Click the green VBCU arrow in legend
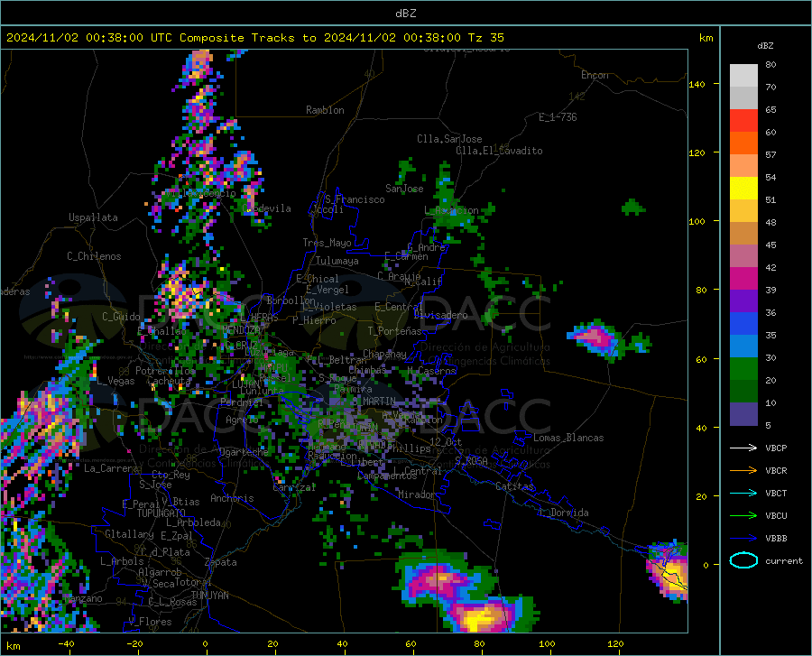This screenshot has width=812, height=656. (743, 516)
